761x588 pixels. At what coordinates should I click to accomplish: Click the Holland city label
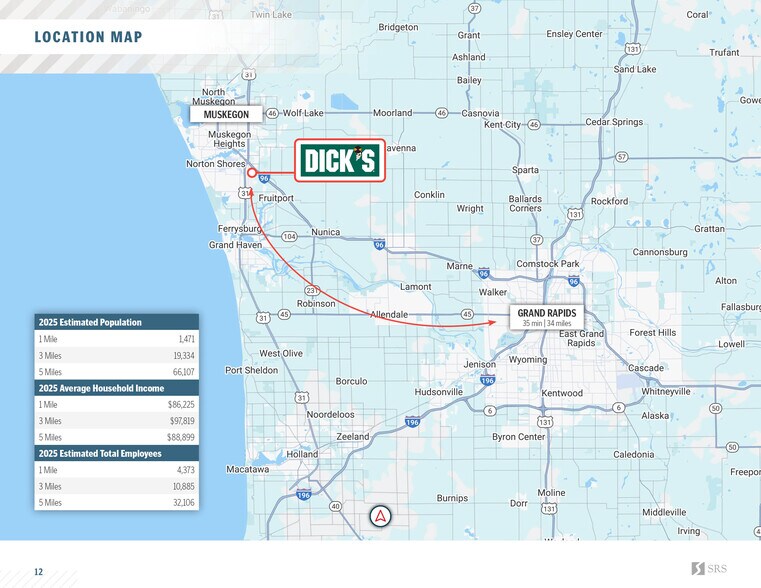[x=302, y=454]
